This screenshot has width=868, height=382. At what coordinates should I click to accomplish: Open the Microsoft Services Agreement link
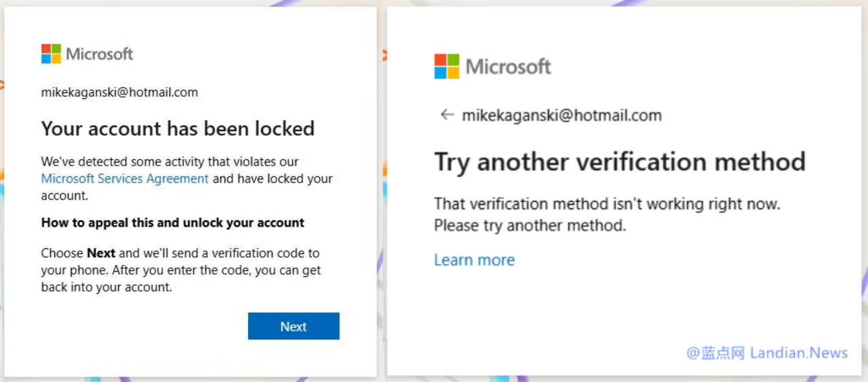pos(125,179)
